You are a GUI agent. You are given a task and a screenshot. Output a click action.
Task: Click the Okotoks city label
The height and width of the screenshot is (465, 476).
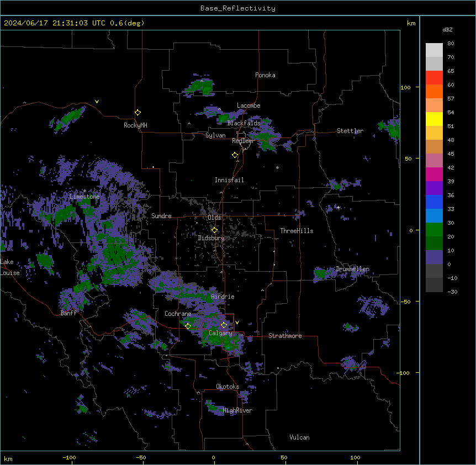tap(228, 387)
